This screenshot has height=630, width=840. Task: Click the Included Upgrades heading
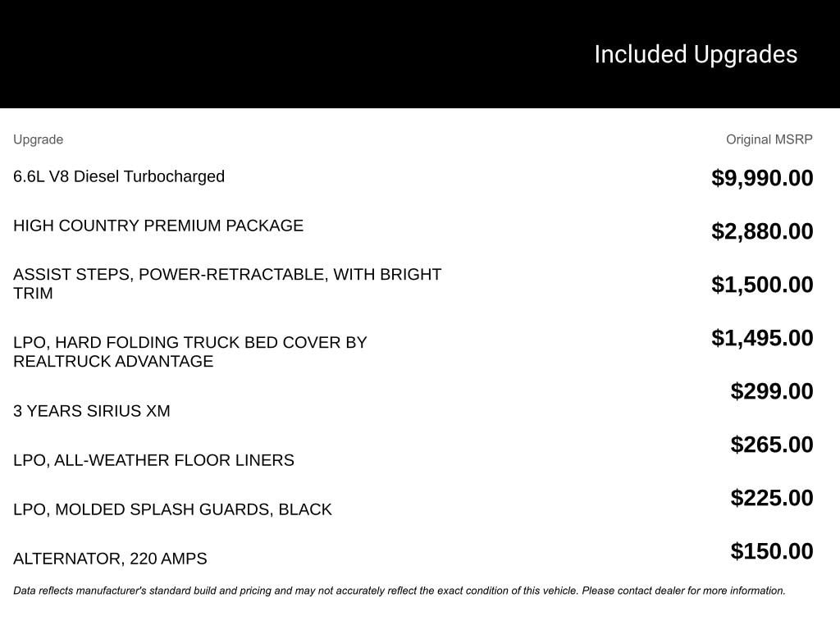(696, 55)
